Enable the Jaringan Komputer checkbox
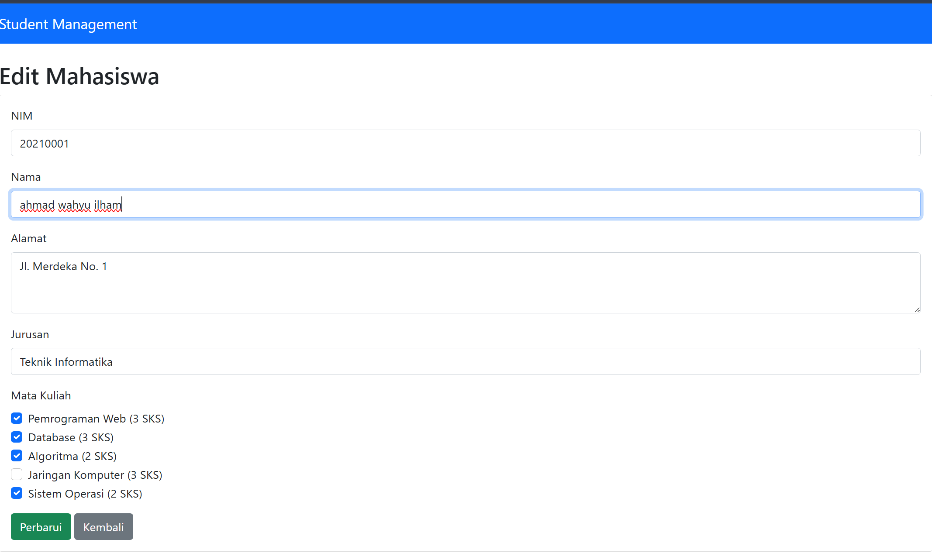Image resolution: width=932 pixels, height=560 pixels. coord(17,474)
